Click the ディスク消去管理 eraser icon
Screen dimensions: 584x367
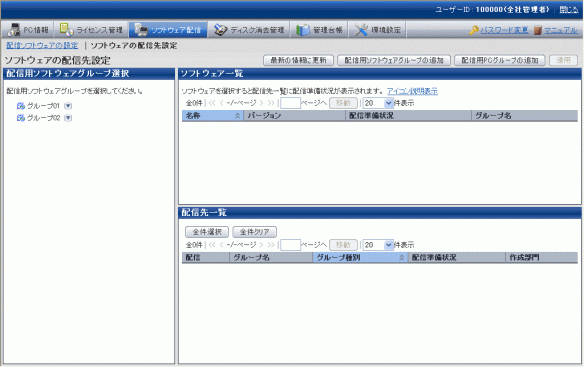pos(220,30)
